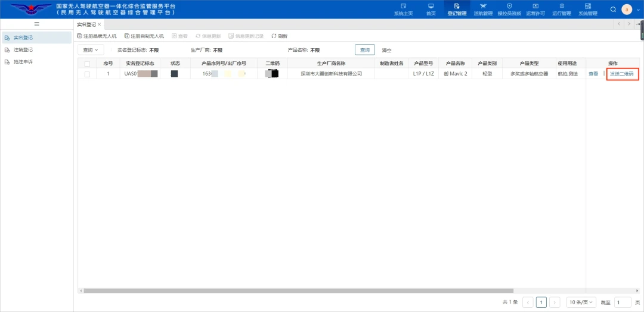The width and height of the screenshot is (644, 312).
Task: Click the 产品类别 column header
Action: 487,64
